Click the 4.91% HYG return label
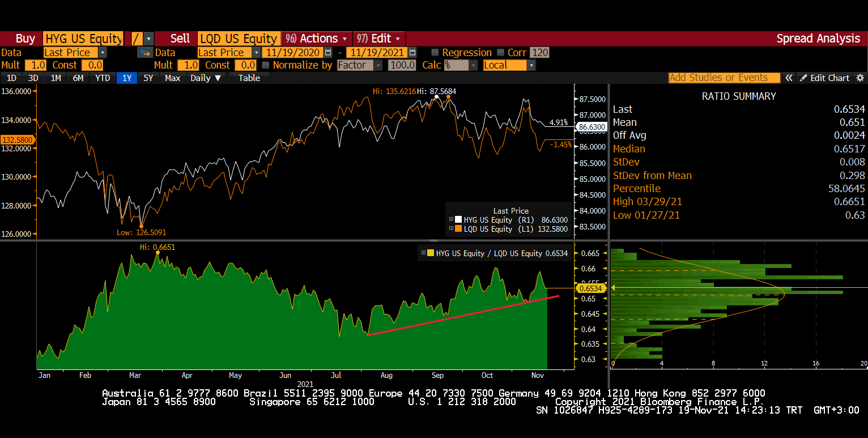This screenshot has height=438, width=868. point(558,122)
